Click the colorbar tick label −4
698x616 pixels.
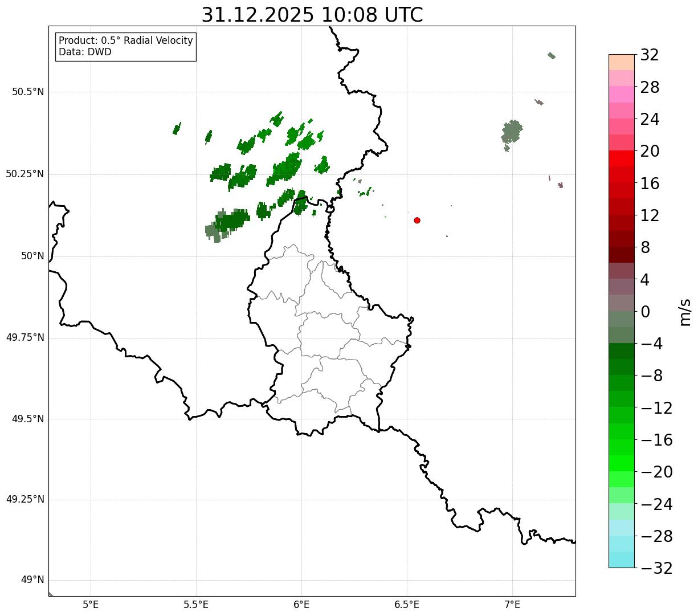(x=652, y=344)
